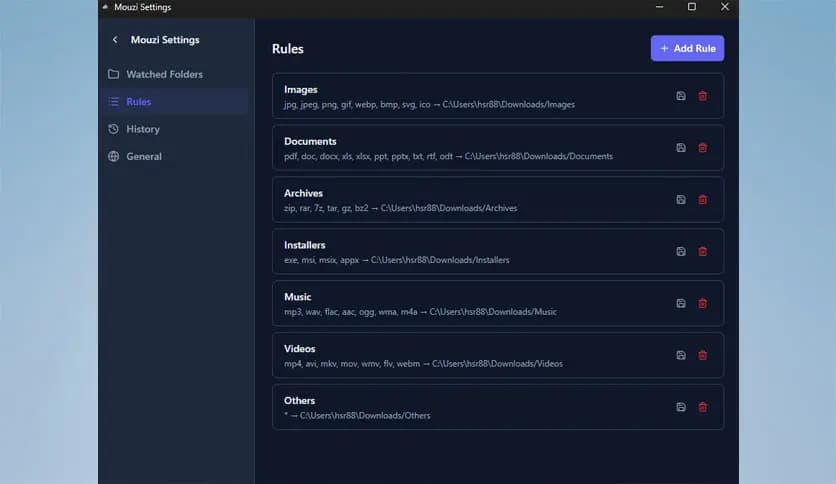Select the Rules sidebar item

pyautogui.click(x=175, y=101)
